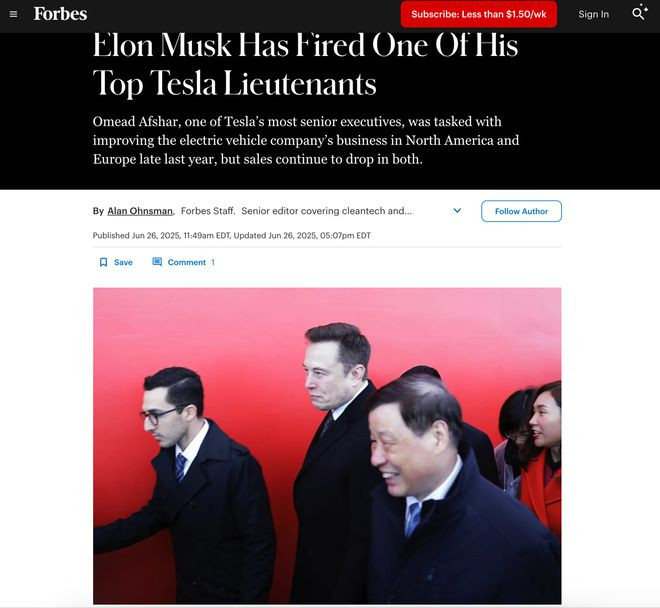The width and height of the screenshot is (660, 608).
Task: Open Alan Ohnsman author link
Action: 140,211
